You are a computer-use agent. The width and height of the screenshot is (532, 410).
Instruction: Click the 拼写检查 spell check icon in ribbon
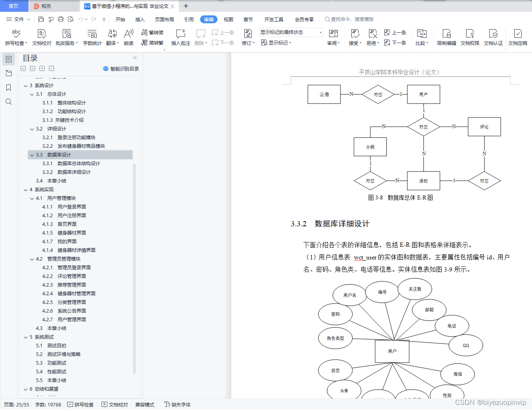(x=16, y=34)
